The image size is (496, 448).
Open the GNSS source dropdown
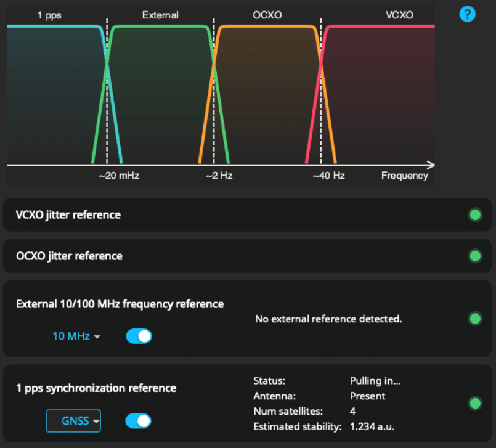tap(73, 422)
